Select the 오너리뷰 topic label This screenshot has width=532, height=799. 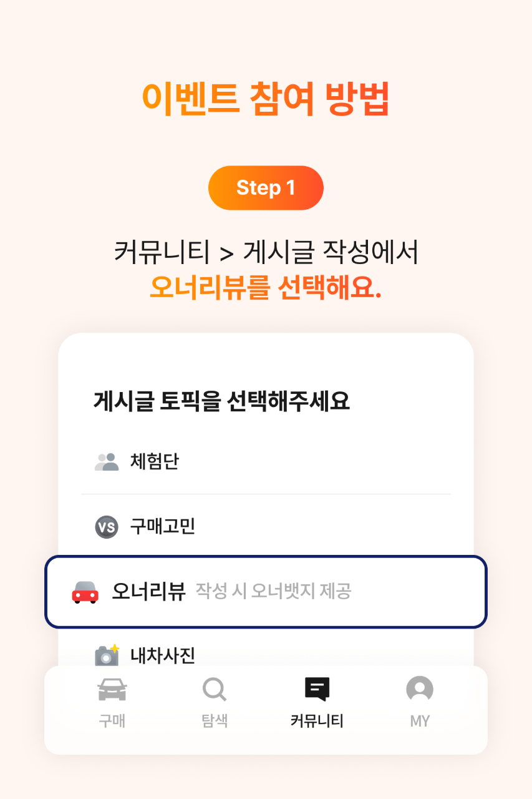pyautogui.click(x=148, y=591)
